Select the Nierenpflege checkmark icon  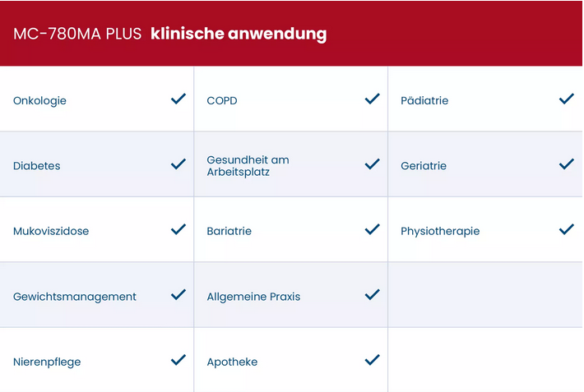(x=178, y=360)
